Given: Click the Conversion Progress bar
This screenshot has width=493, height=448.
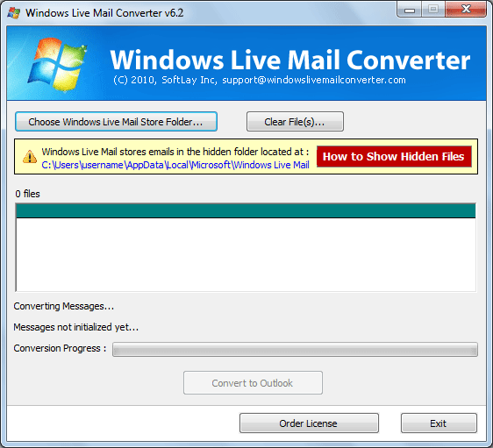Looking at the screenshot, I should coord(295,349).
